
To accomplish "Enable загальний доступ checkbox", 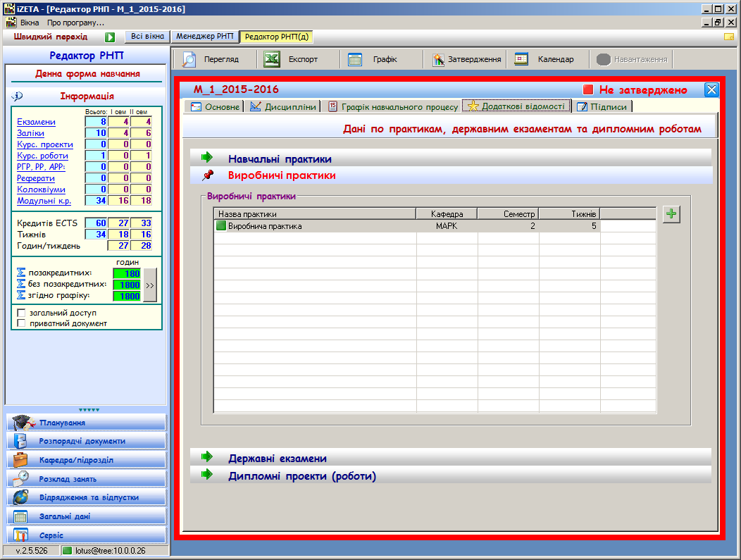I will [21, 313].
